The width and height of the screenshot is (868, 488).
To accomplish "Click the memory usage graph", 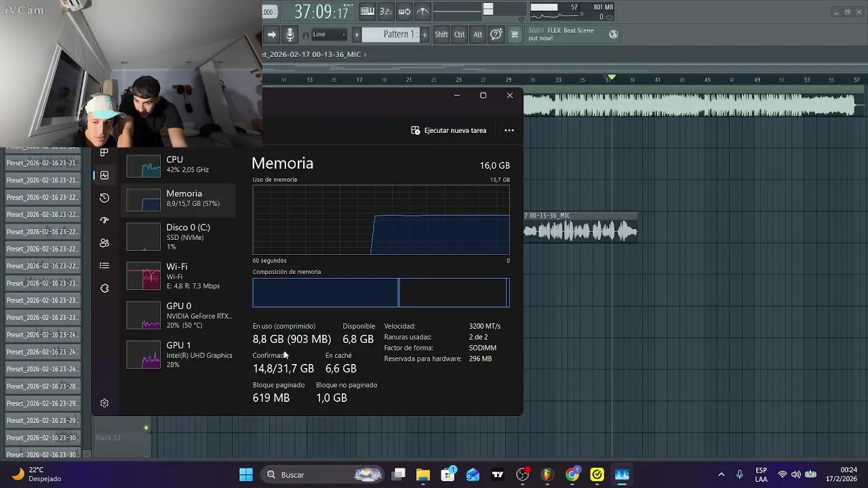I will tap(381, 220).
